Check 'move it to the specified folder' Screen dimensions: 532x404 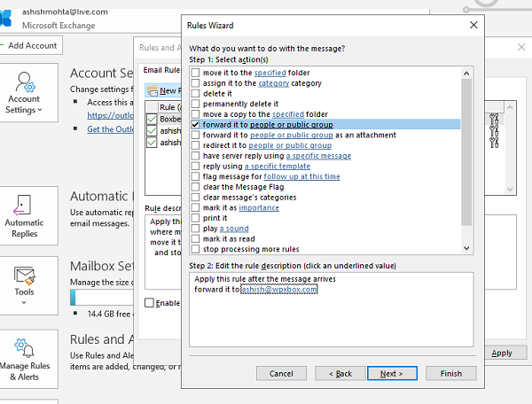[195, 73]
